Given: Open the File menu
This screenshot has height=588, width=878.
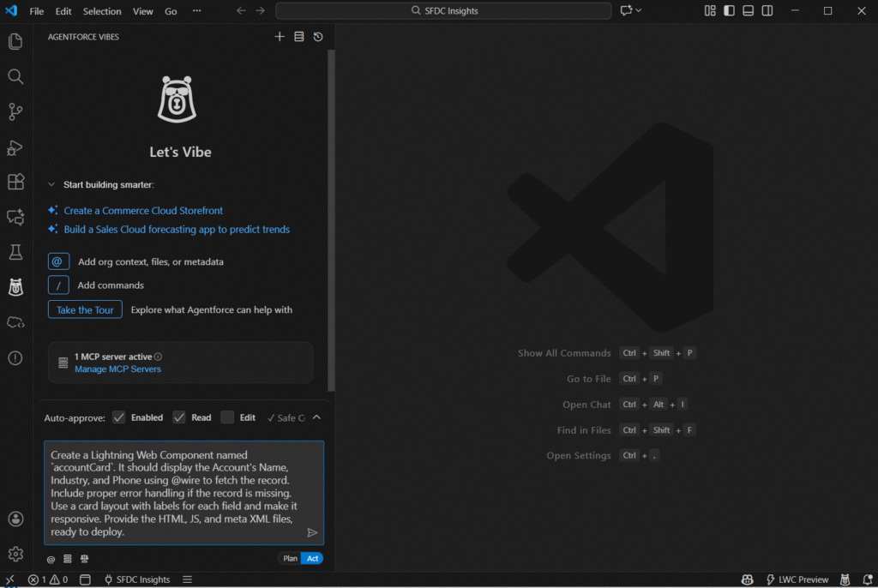Looking at the screenshot, I should coord(37,11).
